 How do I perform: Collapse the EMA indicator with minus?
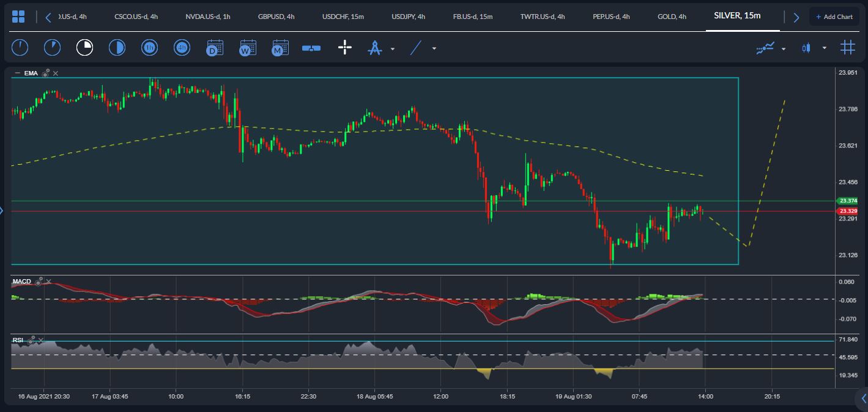point(17,73)
